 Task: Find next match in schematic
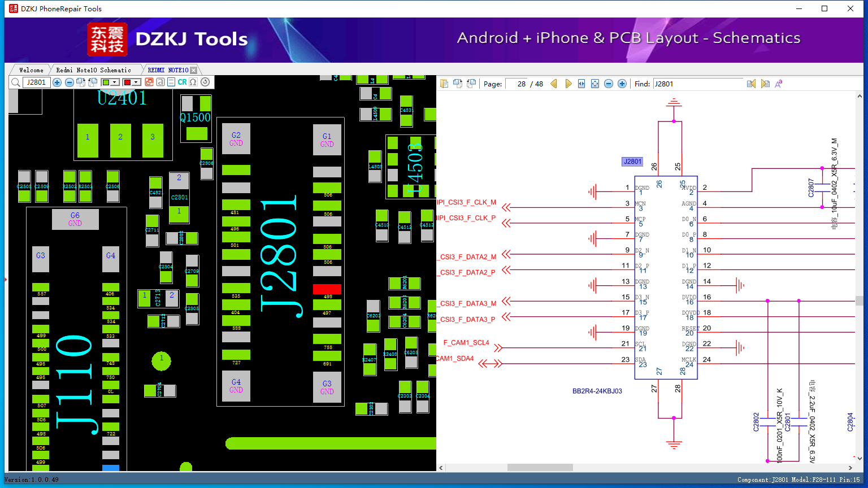pyautogui.click(x=765, y=84)
